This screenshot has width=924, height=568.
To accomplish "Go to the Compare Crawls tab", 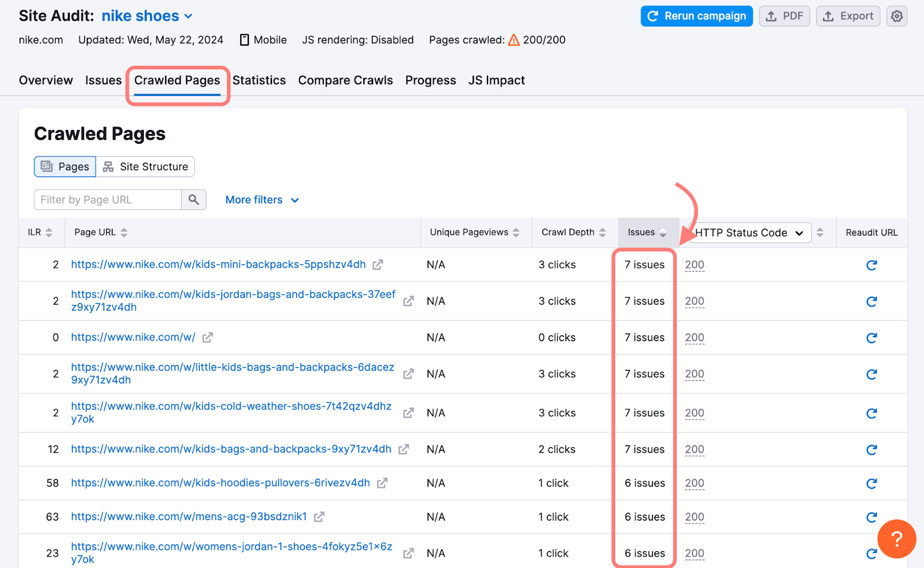I will click(x=345, y=80).
